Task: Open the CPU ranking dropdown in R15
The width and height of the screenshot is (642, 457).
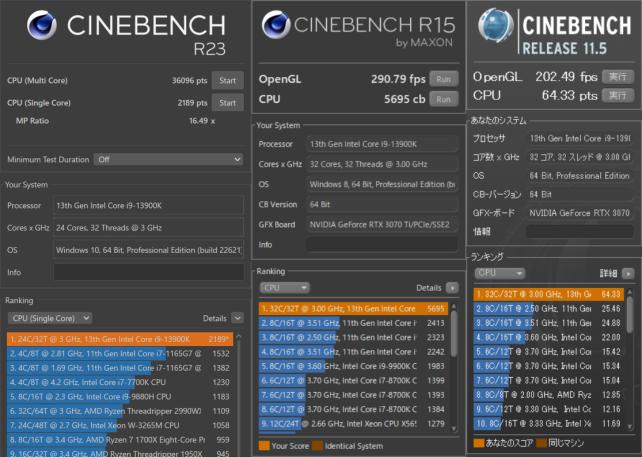Action: [284, 288]
